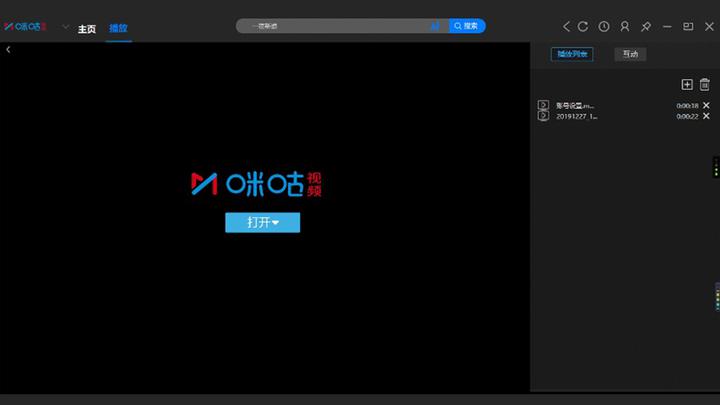Switch to mini player window mode icon
Image resolution: width=720 pixels, height=405 pixels.
pyautogui.click(x=688, y=27)
